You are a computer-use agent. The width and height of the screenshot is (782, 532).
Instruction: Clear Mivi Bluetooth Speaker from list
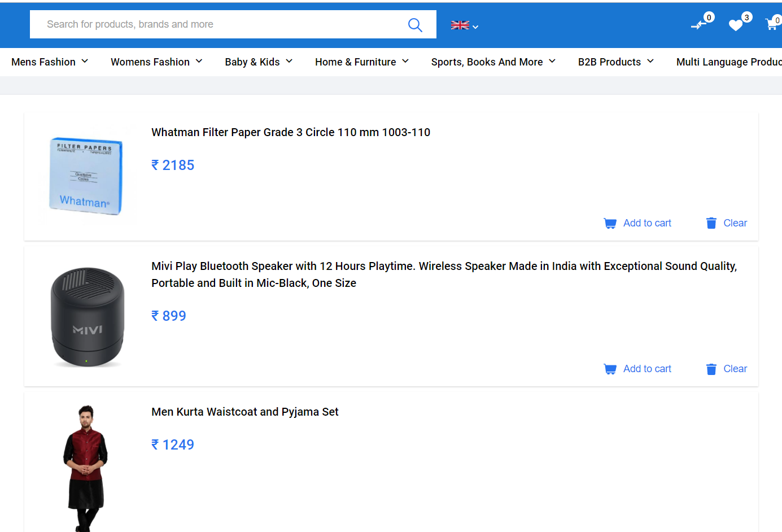735,369
